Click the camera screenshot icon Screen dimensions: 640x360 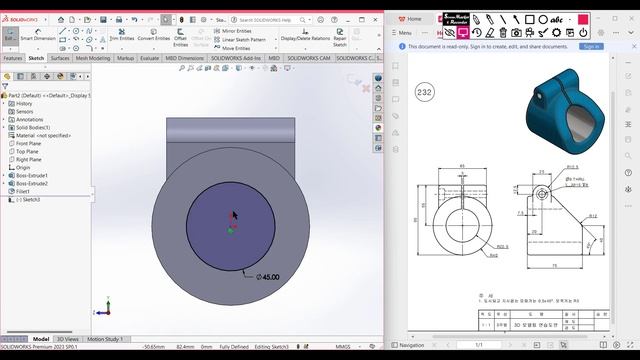516,33
